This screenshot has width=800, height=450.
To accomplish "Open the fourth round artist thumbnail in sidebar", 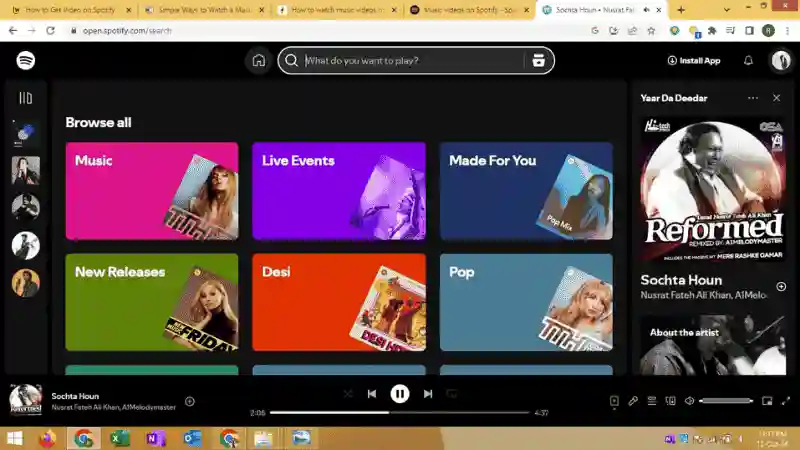I will click(x=26, y=245).
